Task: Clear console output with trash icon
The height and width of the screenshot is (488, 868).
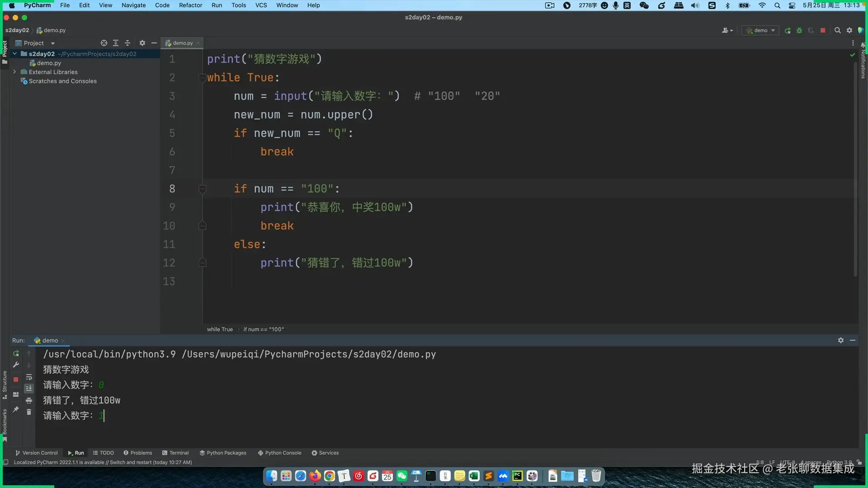Action: coord(29,412)
